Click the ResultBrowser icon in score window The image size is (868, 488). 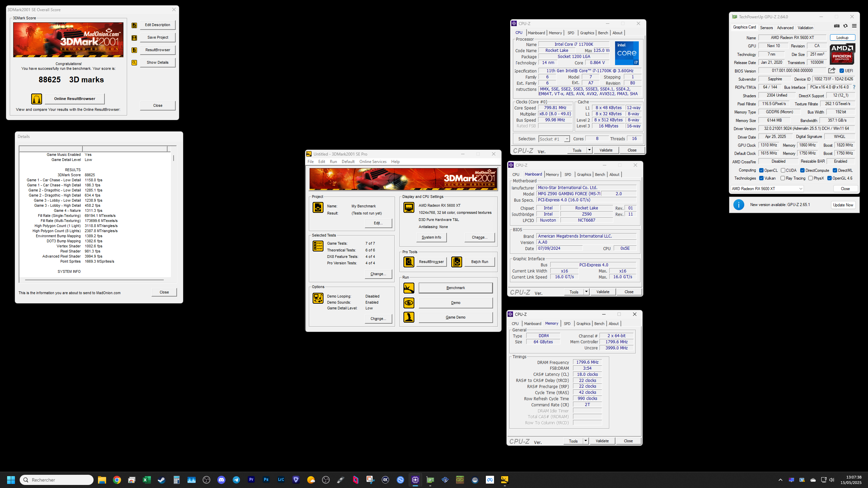(x=134, y=50)
